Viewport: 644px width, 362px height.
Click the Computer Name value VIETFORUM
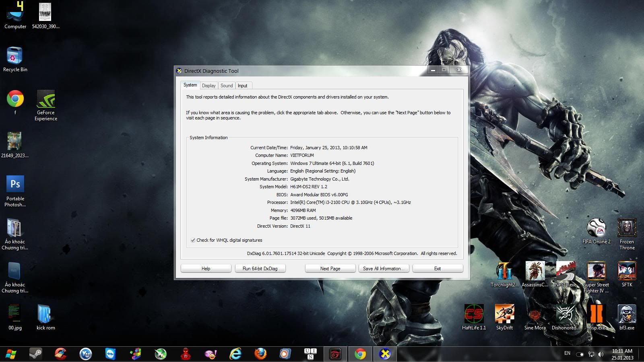(302, 155)
